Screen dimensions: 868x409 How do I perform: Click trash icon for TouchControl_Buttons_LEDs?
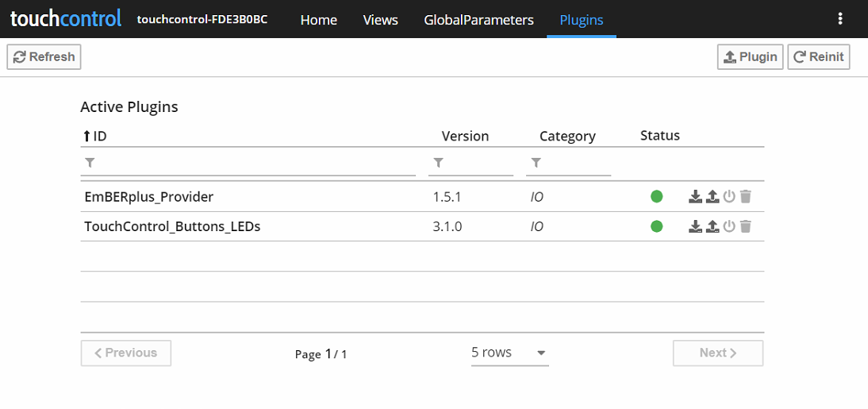pyautogui.click(x=745, y=226)
